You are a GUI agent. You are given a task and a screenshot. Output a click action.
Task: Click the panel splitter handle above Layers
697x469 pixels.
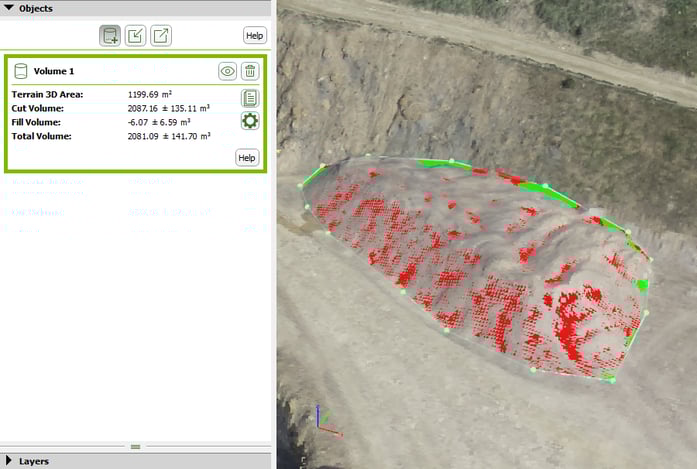(136, 446)
